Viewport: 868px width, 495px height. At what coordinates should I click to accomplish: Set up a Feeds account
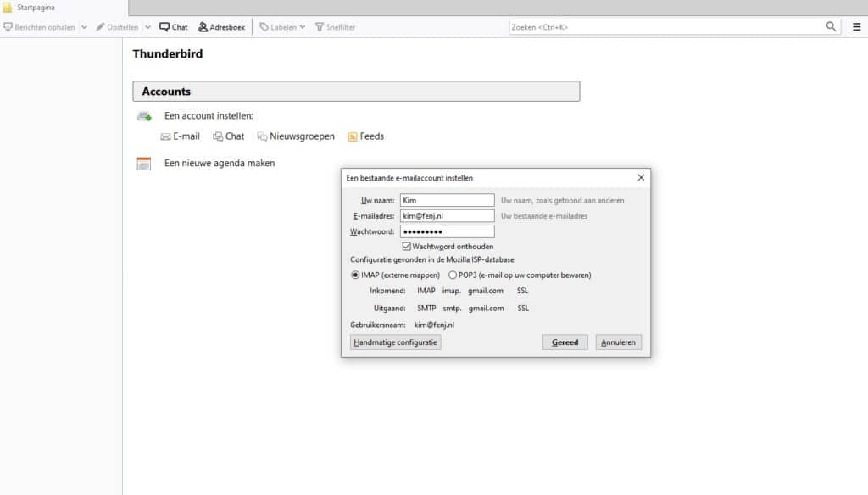click(x=365, y=136)
